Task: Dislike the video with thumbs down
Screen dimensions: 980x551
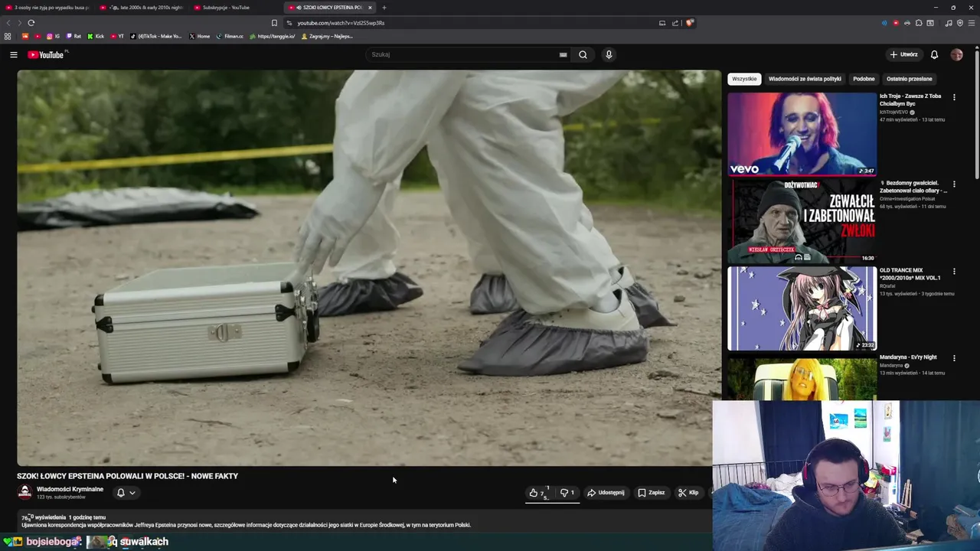Action: [567, 493]
